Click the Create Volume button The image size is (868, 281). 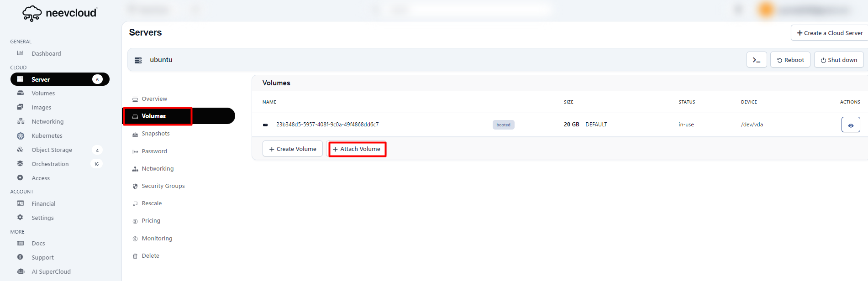point(293,149)
